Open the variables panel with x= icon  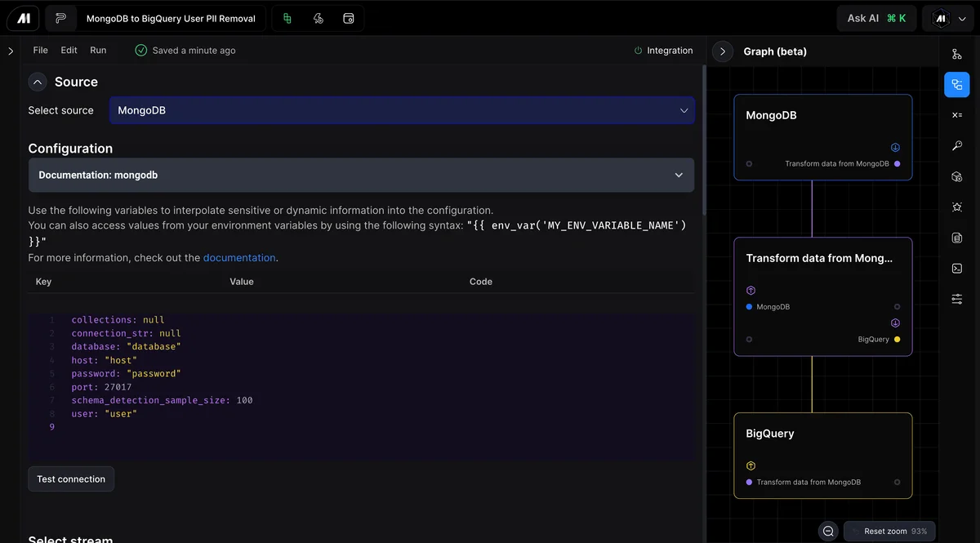956,114
